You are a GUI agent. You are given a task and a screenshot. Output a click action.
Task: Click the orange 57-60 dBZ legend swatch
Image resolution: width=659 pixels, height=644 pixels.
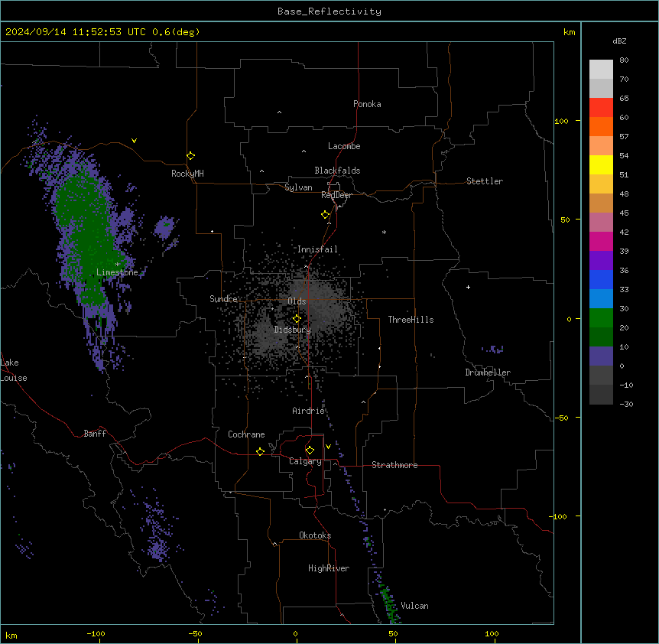click(601, 126)
